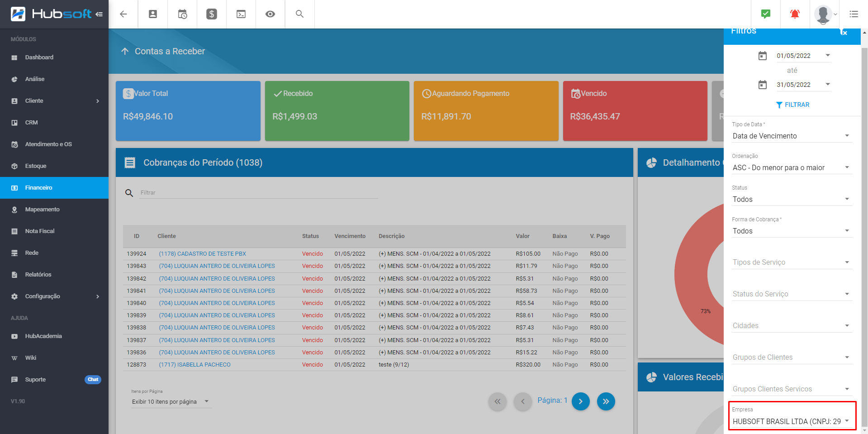Viewport: 868px width, 434px height.
Task: Open items per page dropdown
Action: click(171, 401)
